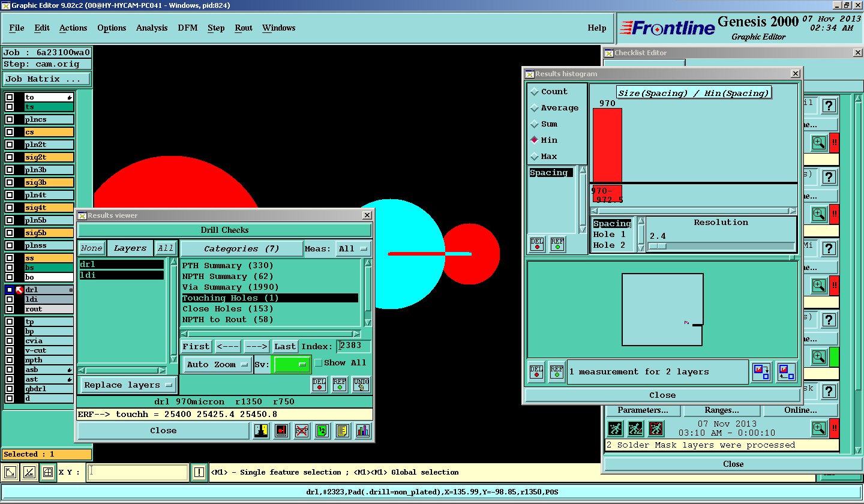Click DEL icon below the Spacing list

click(x=537, y=244)
